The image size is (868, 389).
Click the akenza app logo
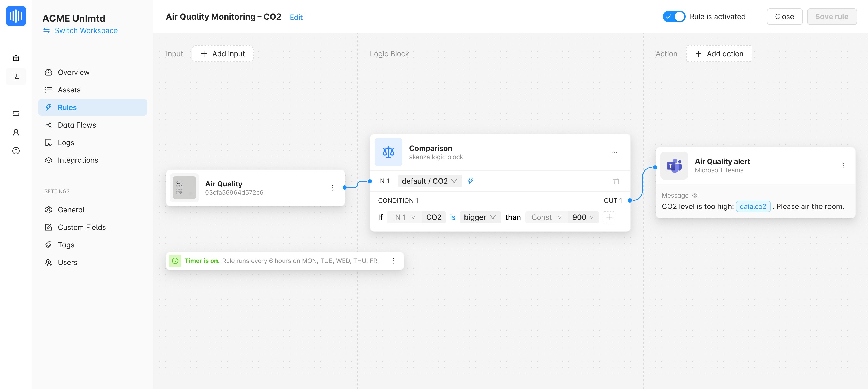click(x=16, y=16)
